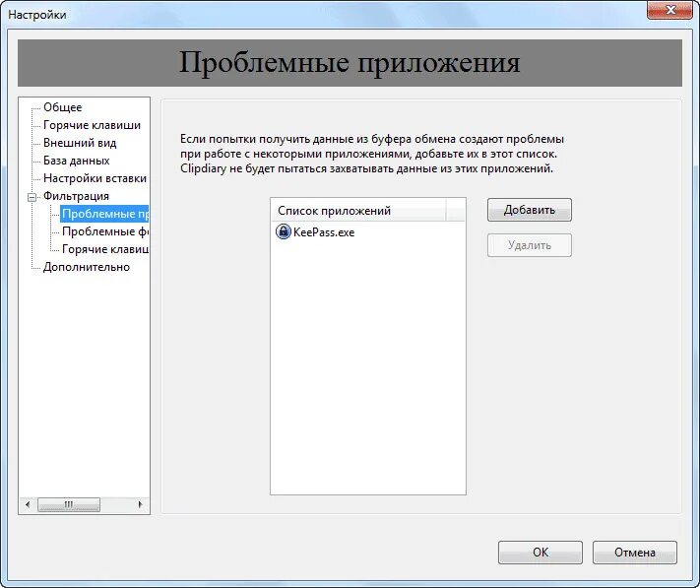Click the Удалить button

(x=530, y=245)
